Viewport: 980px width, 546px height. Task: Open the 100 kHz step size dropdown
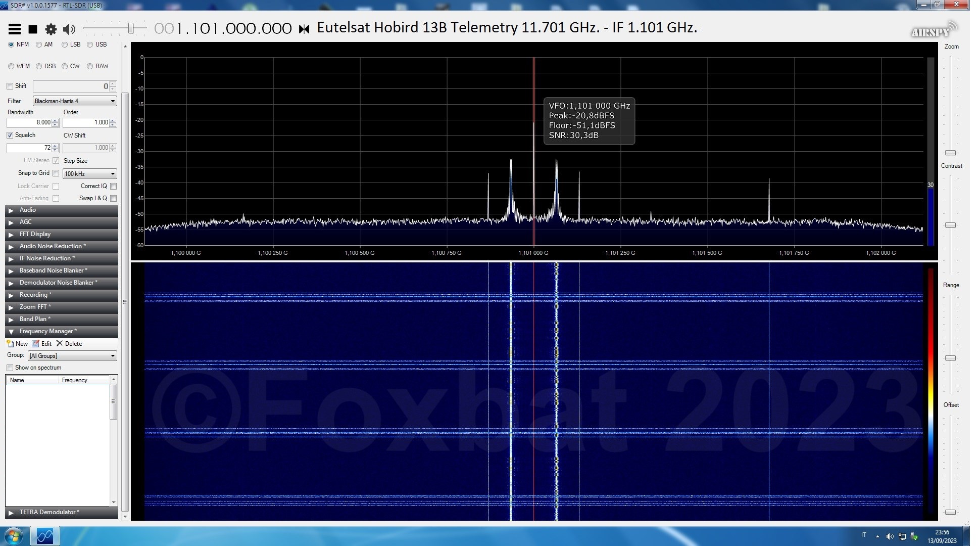pos(90,174)
